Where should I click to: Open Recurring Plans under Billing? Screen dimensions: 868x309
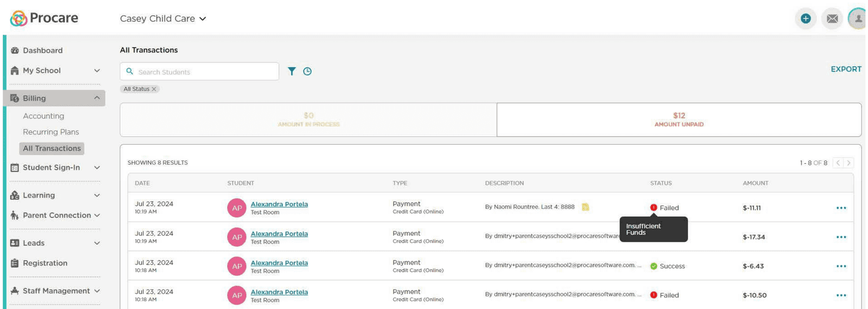(x=51, y=132)
